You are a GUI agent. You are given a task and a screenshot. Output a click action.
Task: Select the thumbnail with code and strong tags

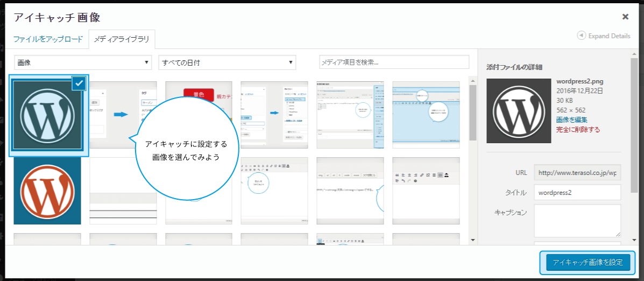350,191
